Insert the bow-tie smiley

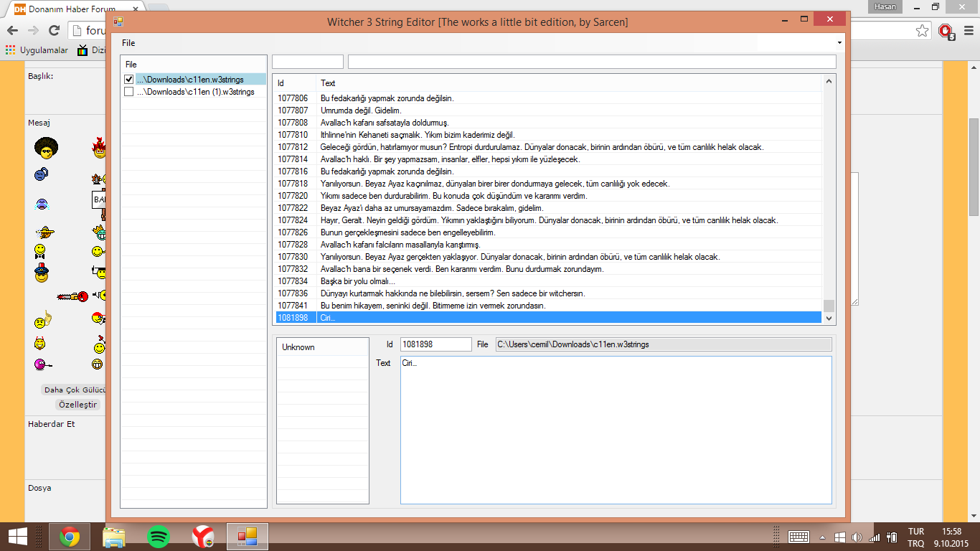coord(41,251)
